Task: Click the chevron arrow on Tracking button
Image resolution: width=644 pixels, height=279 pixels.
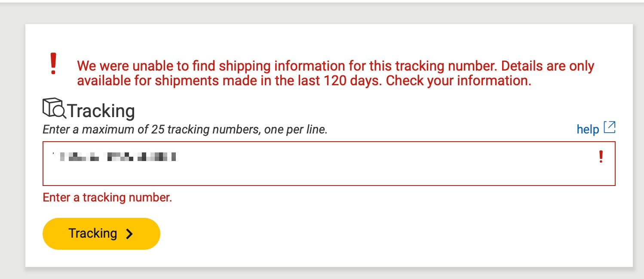Action: pos(129,234)
